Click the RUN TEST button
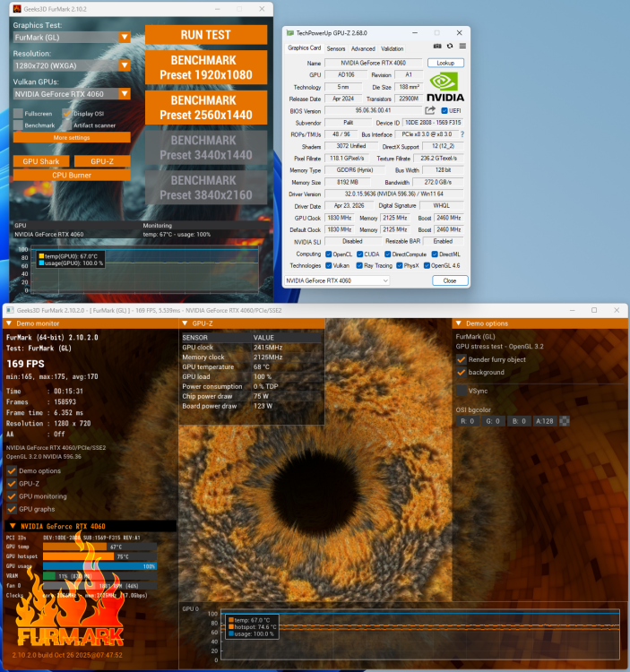Image resolution: width=630 pixels, height=672 pixels. click(x=206, y=35)
